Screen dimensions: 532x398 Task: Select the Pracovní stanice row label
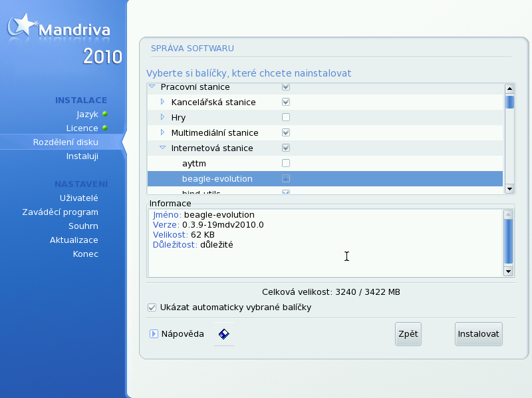[x=195, y=87]
